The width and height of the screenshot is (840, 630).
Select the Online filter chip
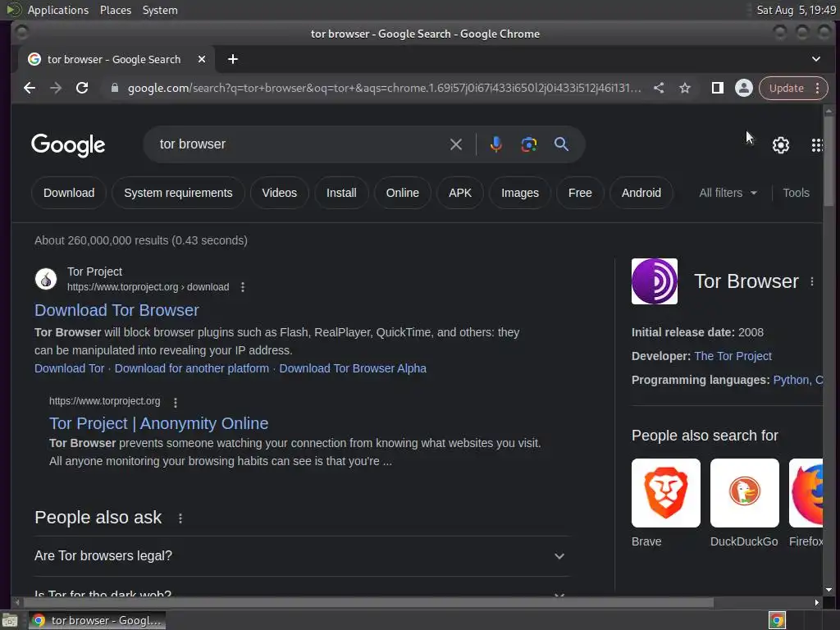(402, 193)
